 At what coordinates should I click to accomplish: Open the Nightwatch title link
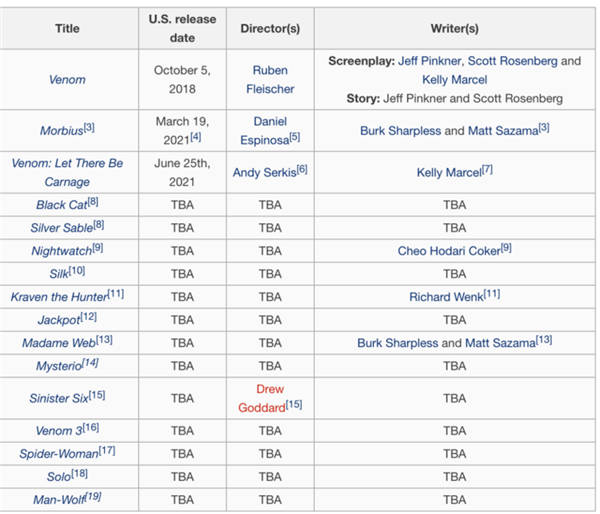(62, 251)
